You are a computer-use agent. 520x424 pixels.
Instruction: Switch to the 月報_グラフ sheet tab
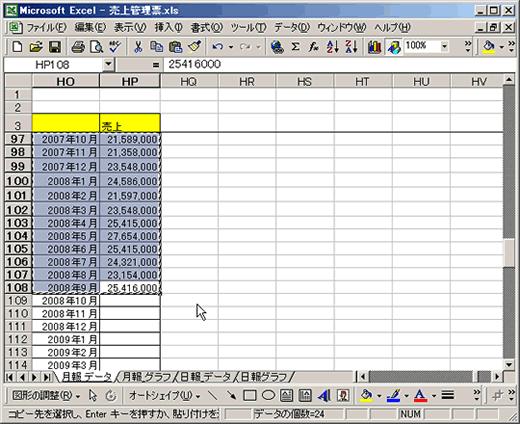pyautogui.click(x=147, y=377)
